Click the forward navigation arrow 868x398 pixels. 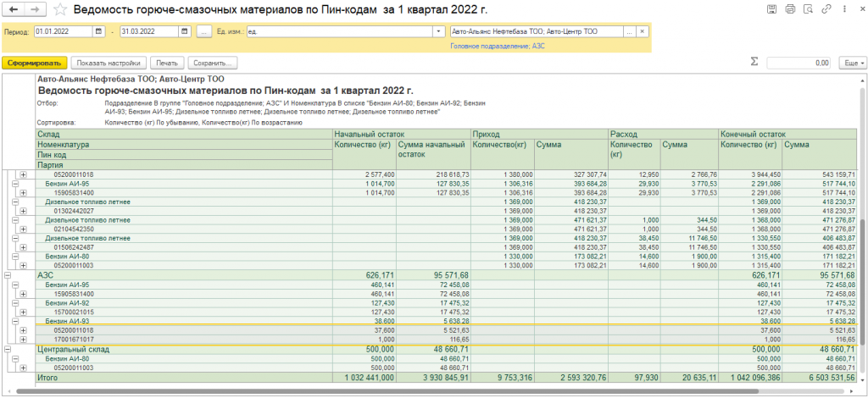tap(35, 9)
